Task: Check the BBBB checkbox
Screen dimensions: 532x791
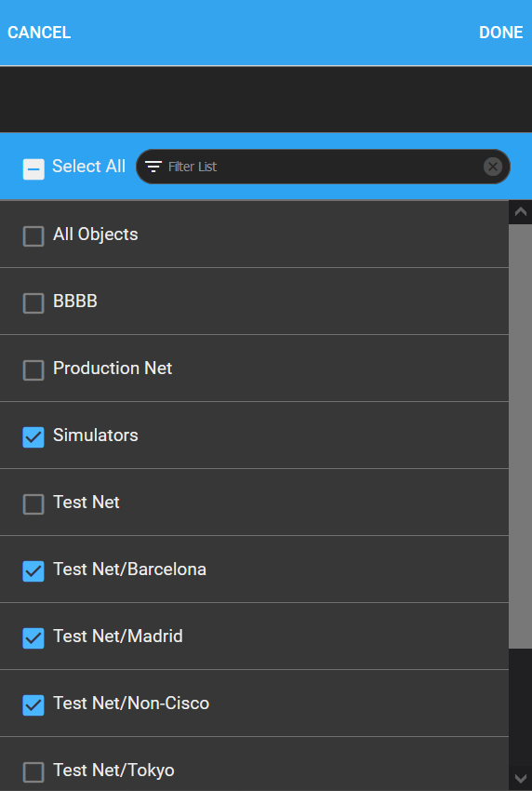Action: pyautogui.click(x=33, y=303)
